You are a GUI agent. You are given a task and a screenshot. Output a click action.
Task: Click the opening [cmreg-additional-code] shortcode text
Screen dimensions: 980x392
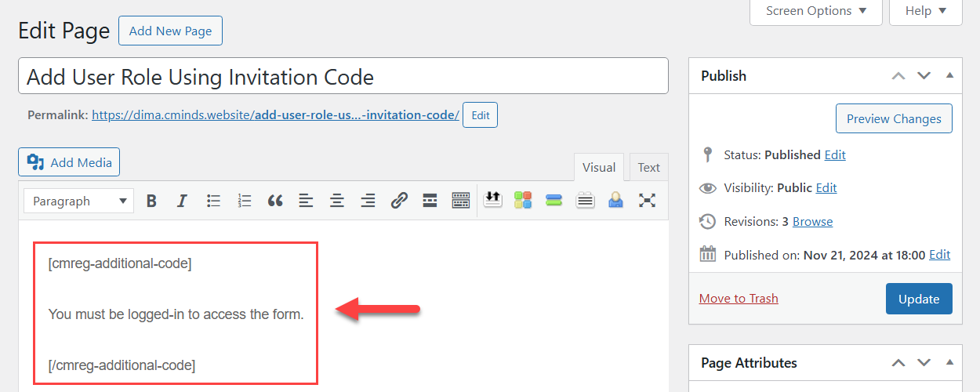coord(120,263)
